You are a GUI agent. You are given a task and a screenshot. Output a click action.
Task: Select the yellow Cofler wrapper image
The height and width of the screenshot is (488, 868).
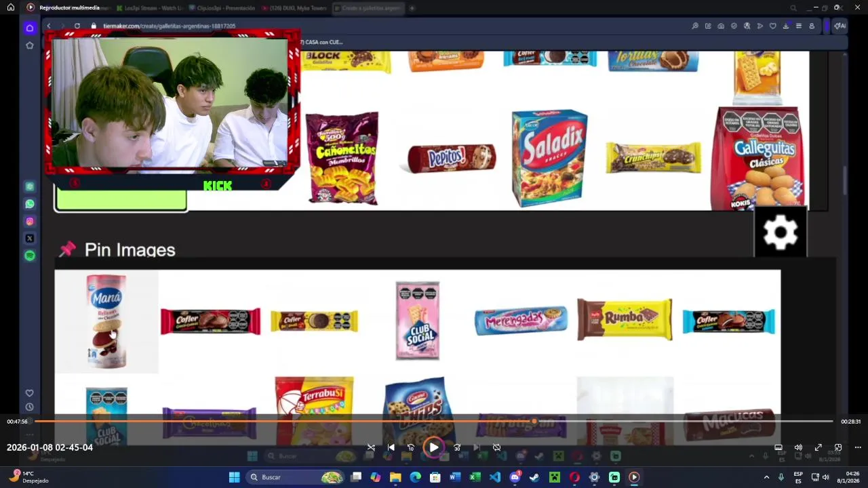tap(314, 321)
